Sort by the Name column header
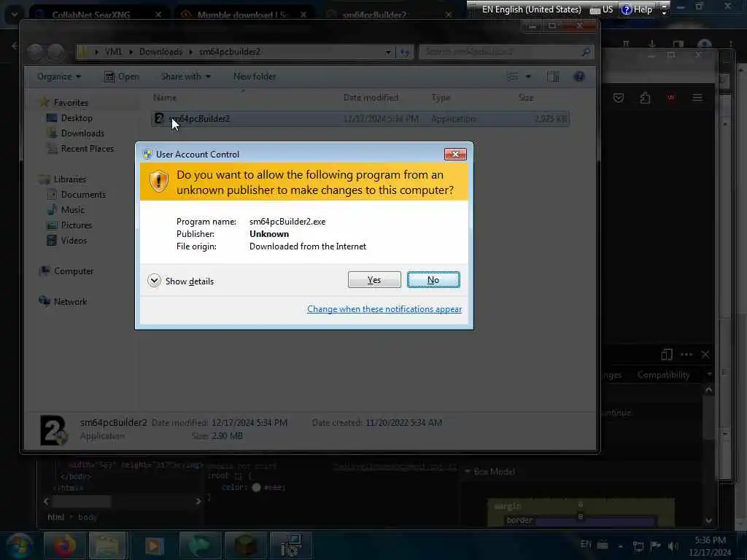The image size is (747, 560). (x=165, y=98)
